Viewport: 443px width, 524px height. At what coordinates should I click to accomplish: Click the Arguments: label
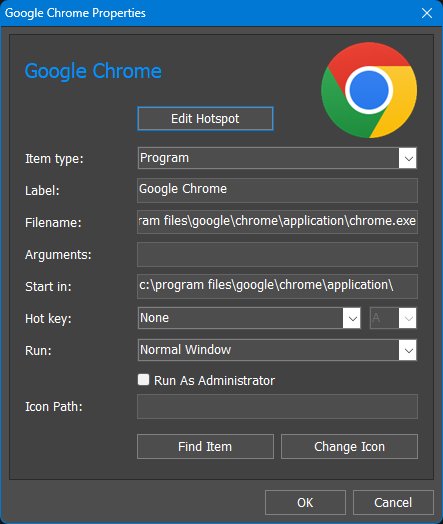click(58, 255)
